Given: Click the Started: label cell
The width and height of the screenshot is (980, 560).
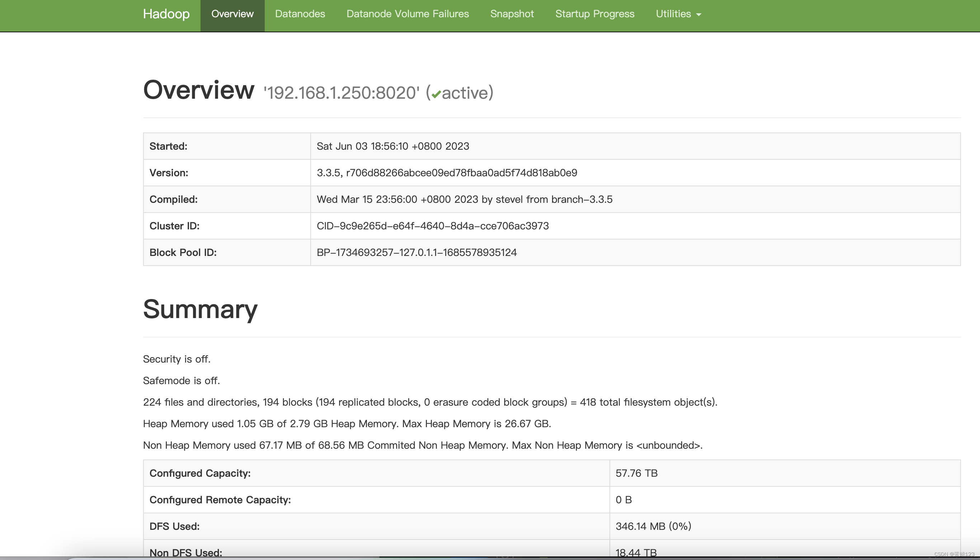Looking at the screenshot, I should pyautogui.click(x=227, y=146).
